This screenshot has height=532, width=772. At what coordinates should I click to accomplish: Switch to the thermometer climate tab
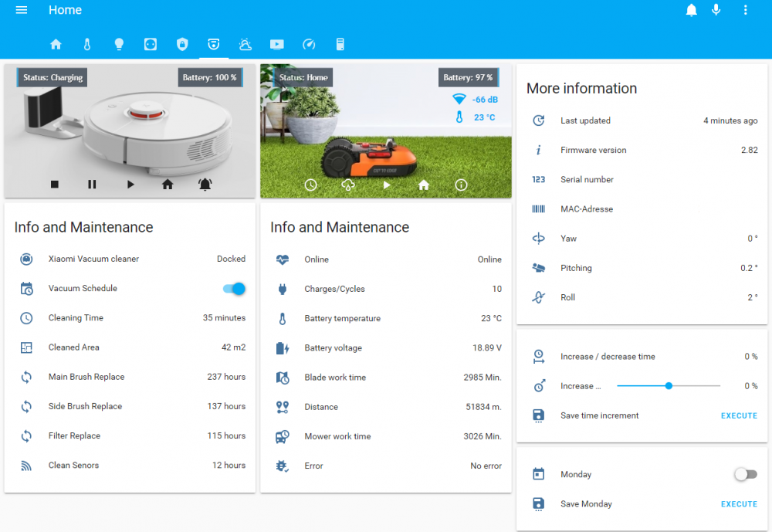(x=87, y=45)
